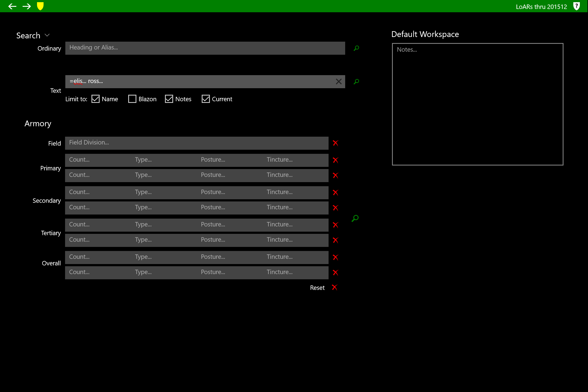This screenshot has width=588, height=392.
Task: Click the Reset label
Action: point(317,288)
